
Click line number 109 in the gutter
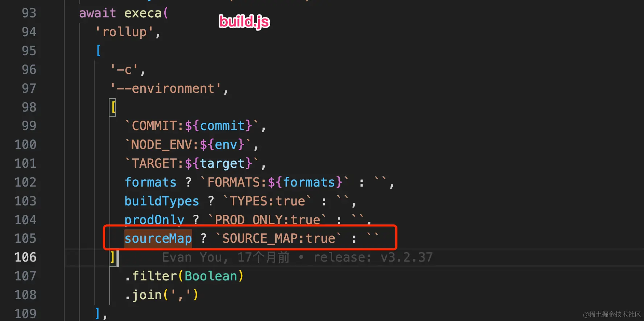click(x=25, y=314)
